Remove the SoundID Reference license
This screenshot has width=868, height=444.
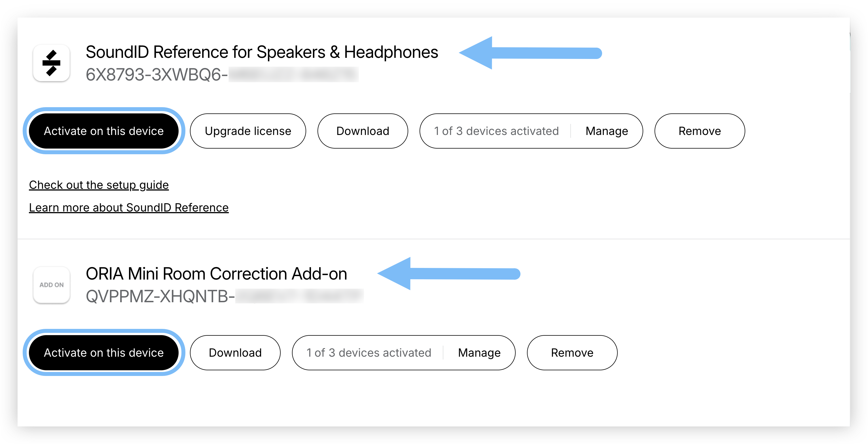[x=700, y=131]
